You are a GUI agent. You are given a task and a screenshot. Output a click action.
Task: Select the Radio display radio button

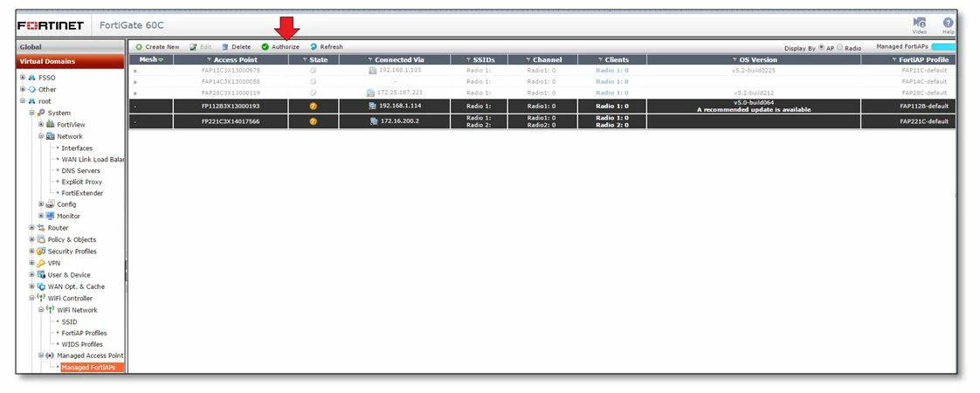click(x=839, y=47)
